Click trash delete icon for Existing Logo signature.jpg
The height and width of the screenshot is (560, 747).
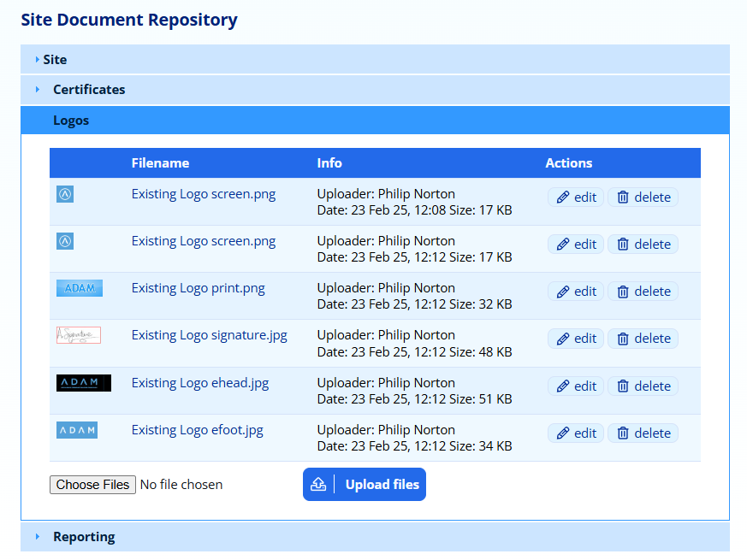pos(623,339)
